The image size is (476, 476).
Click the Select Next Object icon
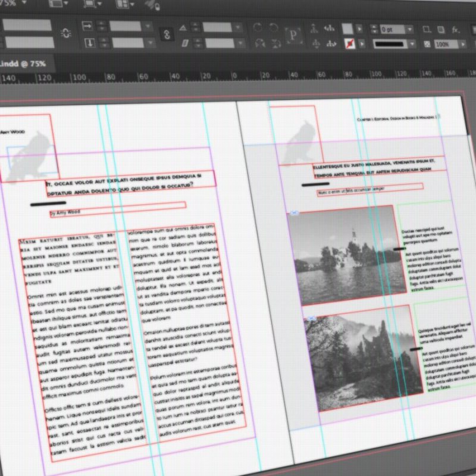331,44
